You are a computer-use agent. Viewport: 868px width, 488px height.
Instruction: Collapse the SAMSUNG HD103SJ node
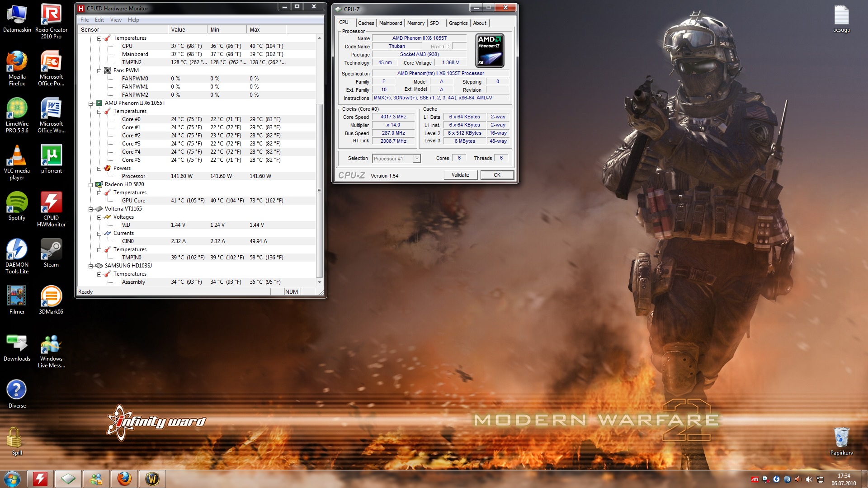coord(91,266)
